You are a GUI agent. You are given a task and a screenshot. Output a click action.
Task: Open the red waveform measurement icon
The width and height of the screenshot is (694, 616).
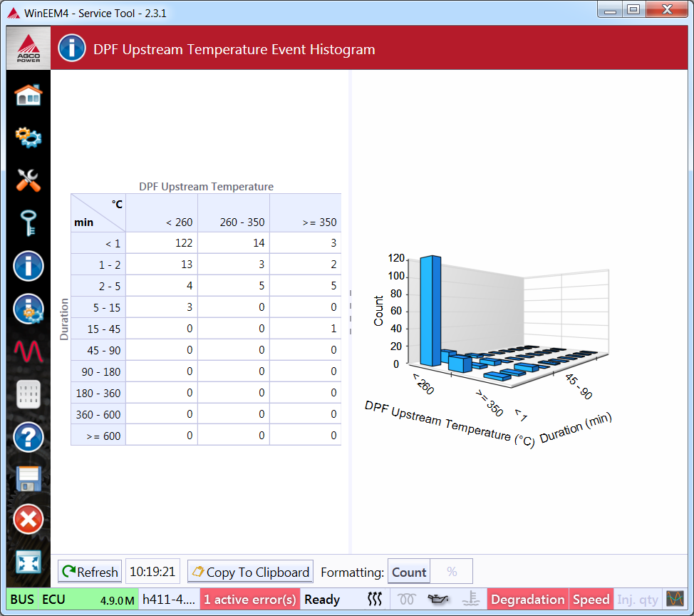tap(29, 351)
